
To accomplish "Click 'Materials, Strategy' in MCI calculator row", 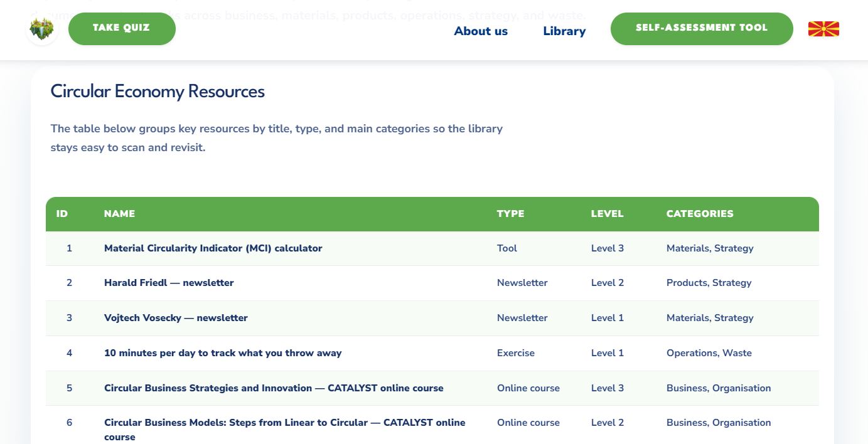I will coord(710,248).
